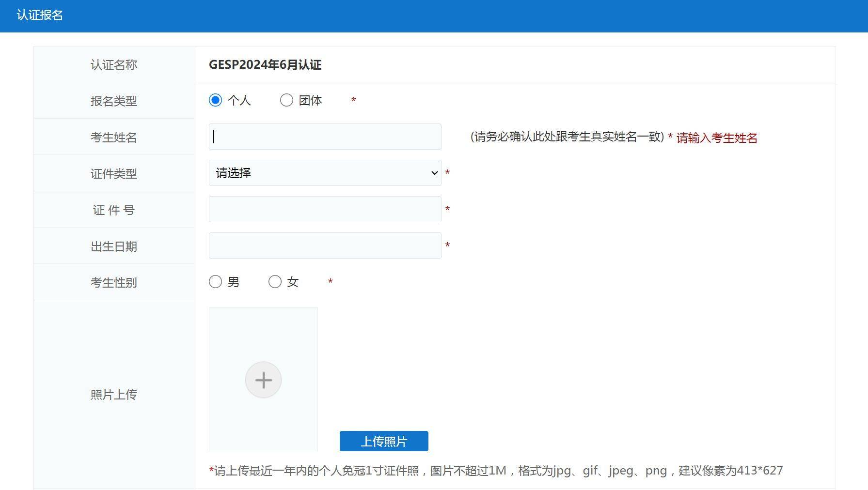868x490 pixels.
Task: Click the 认证名称 row label
Action: pyautogui.click(x=114, y=65)
